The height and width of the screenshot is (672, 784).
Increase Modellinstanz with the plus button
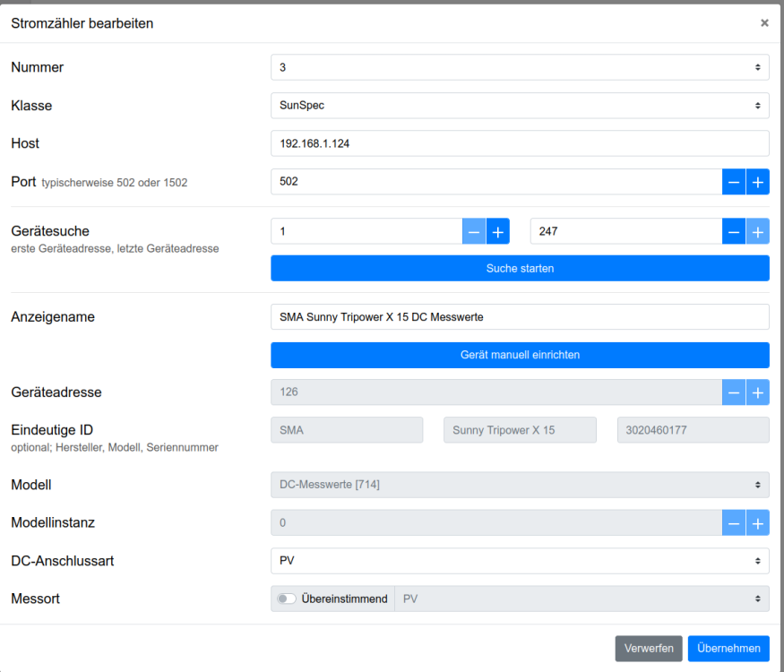[757, 523]
